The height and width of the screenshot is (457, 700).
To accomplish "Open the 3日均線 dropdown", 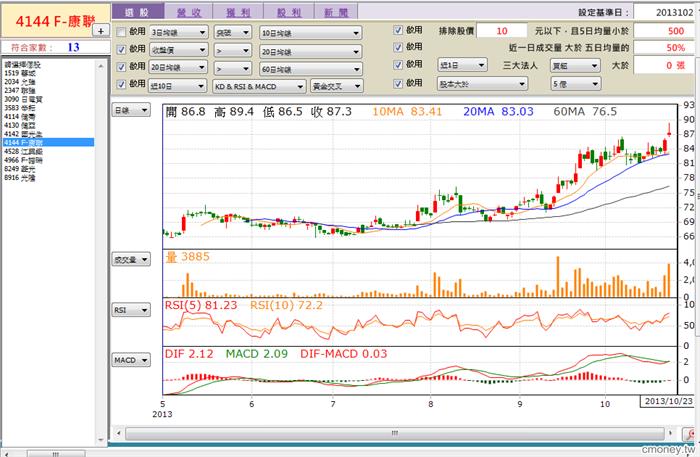I will tap(178, 33).
